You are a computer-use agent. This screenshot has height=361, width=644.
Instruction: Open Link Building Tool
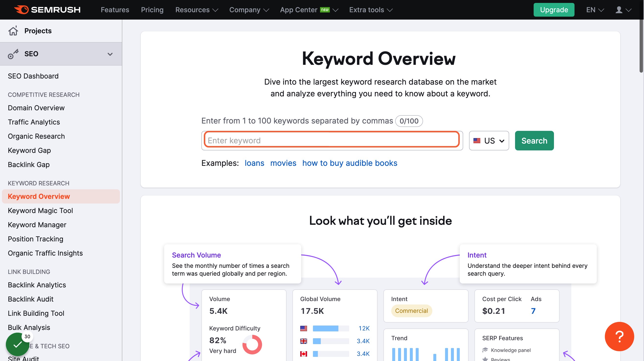click(36, 313)
